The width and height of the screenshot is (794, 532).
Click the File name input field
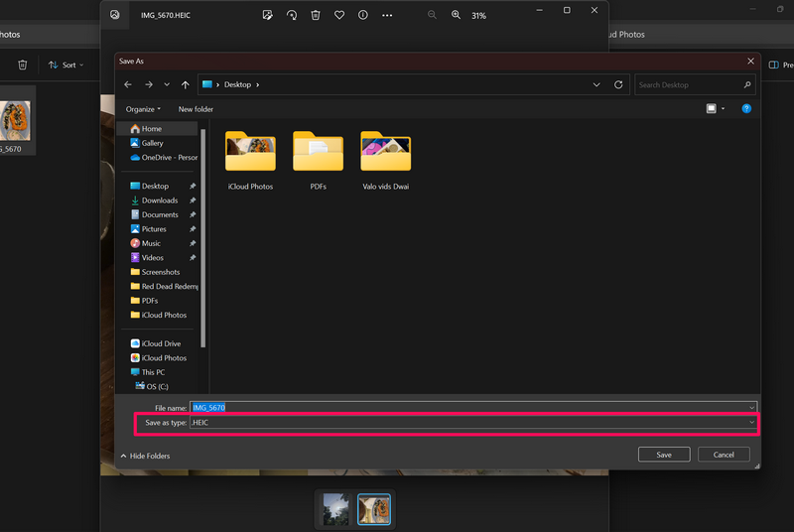coord(472,407)
